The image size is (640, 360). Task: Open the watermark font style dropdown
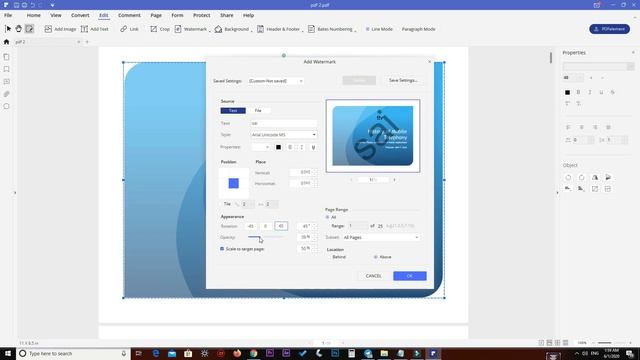(284, 135)
